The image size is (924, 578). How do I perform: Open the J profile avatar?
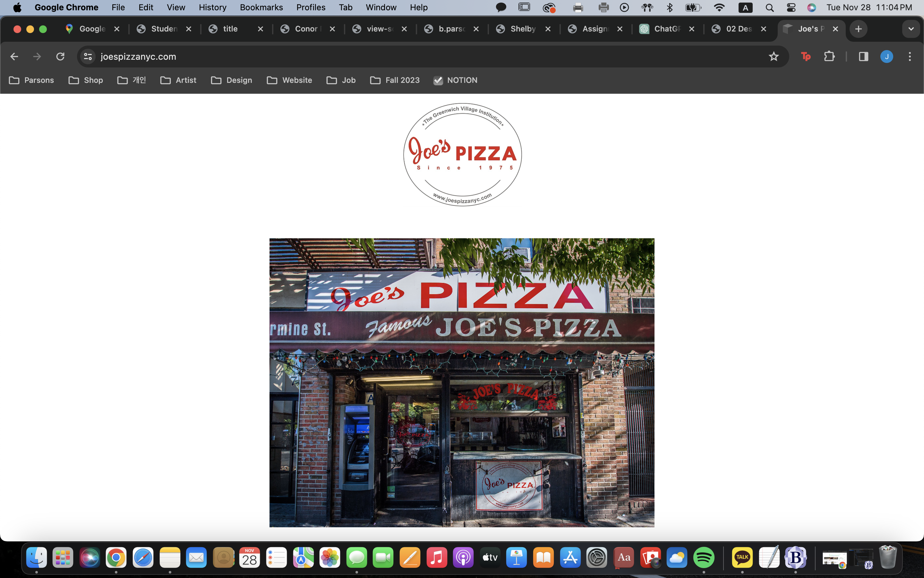[886, 57]
